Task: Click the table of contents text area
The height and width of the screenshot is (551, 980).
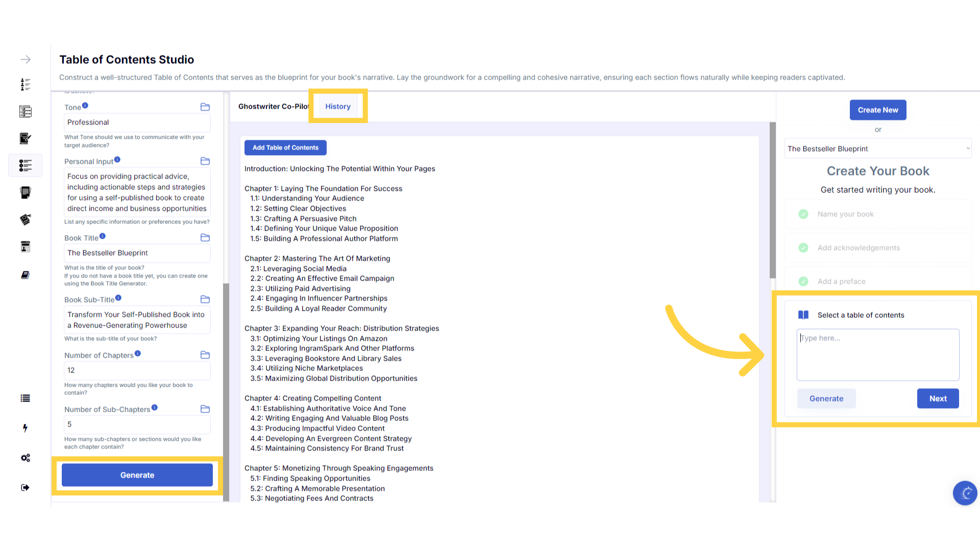Action: click(878, 355)
